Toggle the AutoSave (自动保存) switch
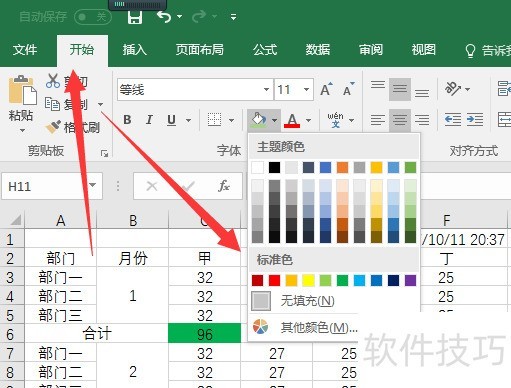The width and height of the screenshot is (511, 388). pyautogui.click(x=92, y=17)
